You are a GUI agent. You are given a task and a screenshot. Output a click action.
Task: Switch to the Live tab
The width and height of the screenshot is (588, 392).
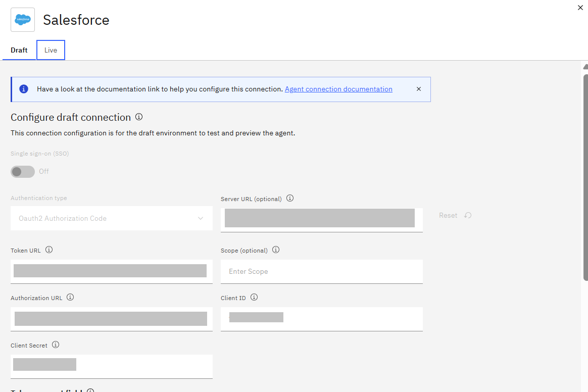pyautogui.click(x=51, y=50)
